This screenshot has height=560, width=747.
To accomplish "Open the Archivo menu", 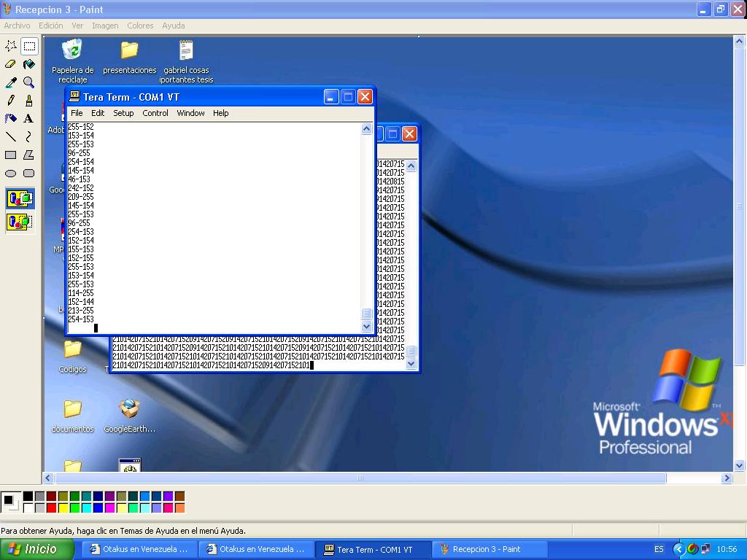I will tap(17, 26).
